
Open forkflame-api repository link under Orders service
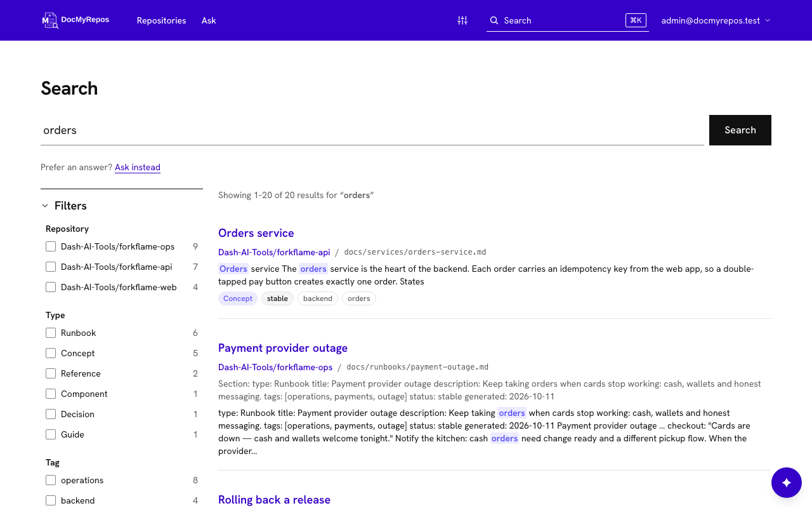(274, 252)
